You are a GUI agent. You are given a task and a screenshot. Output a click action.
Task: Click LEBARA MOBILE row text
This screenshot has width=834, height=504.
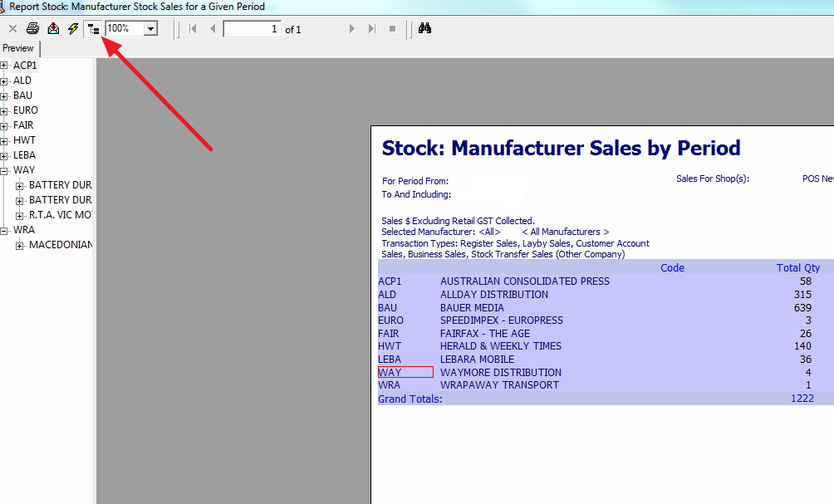click(x=477, y=360)
